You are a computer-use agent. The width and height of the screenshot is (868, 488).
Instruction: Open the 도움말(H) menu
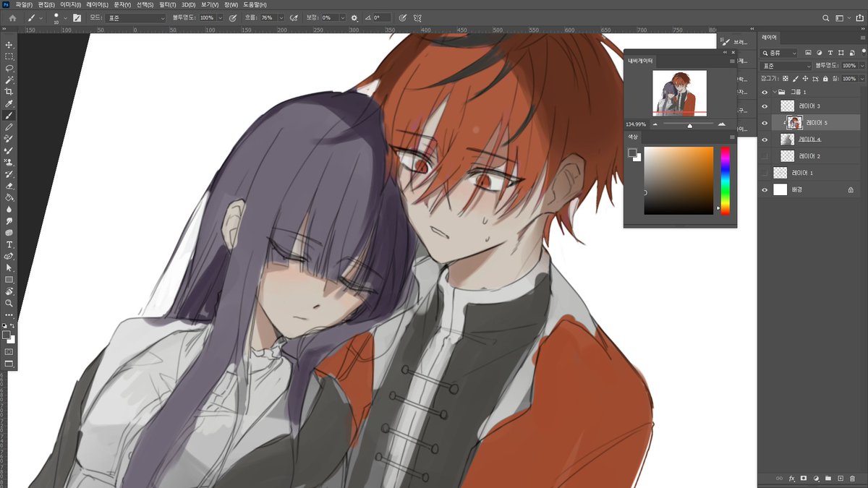pyautogui.click(x=253, y=4)
